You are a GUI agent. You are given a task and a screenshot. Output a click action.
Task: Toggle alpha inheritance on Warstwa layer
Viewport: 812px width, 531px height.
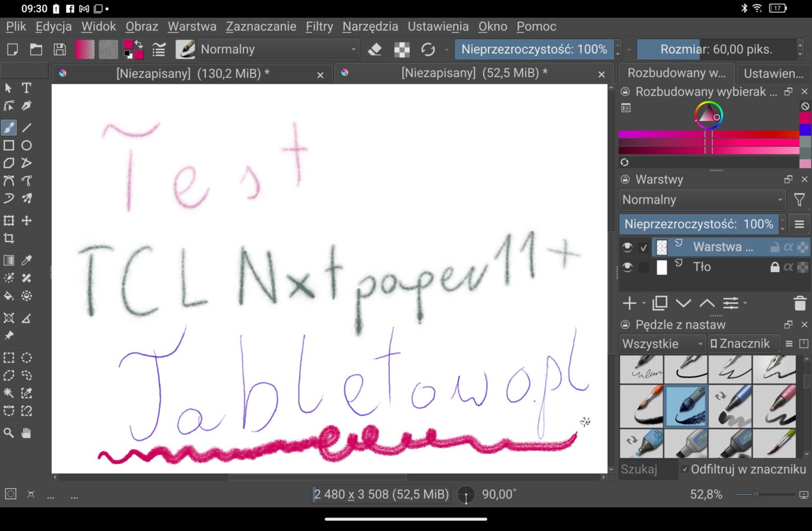pos(788,247)
